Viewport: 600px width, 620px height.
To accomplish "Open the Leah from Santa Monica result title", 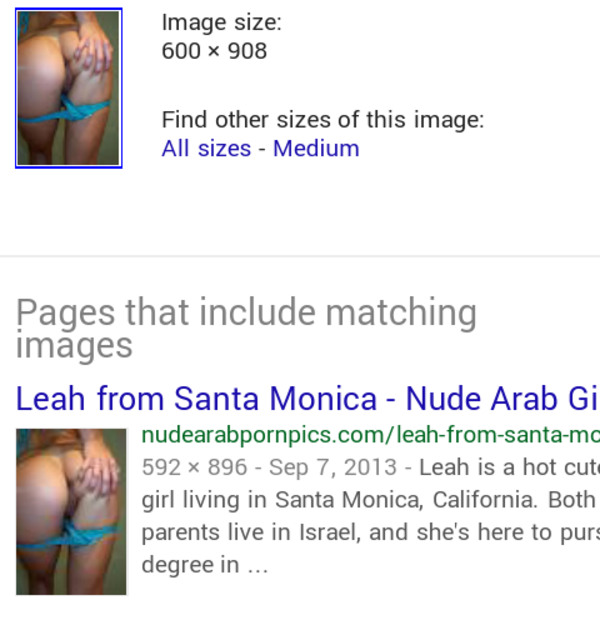I will tap(308, 399).
